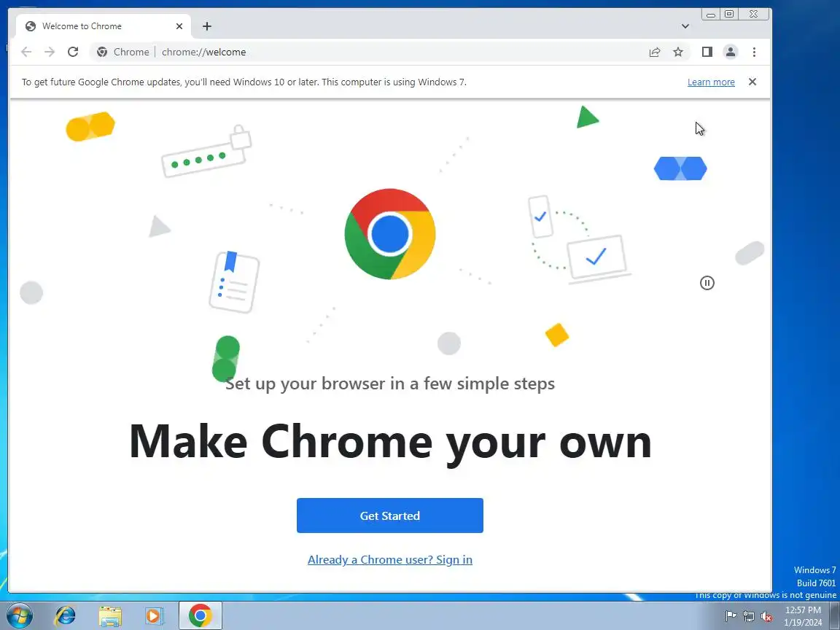Expand the tab search chevron

(x=685, y=26)
